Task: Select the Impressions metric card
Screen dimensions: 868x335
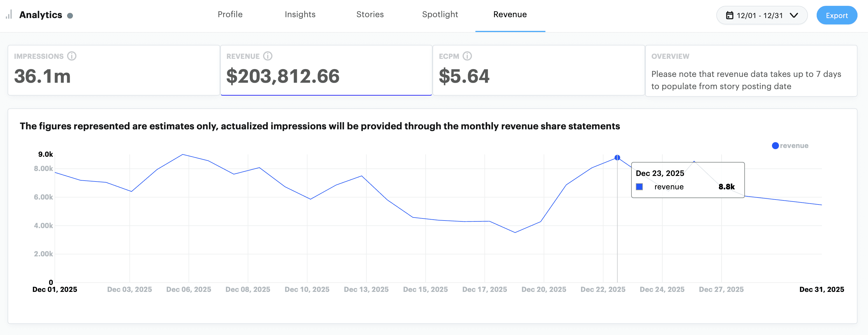Action: point(113,70)
